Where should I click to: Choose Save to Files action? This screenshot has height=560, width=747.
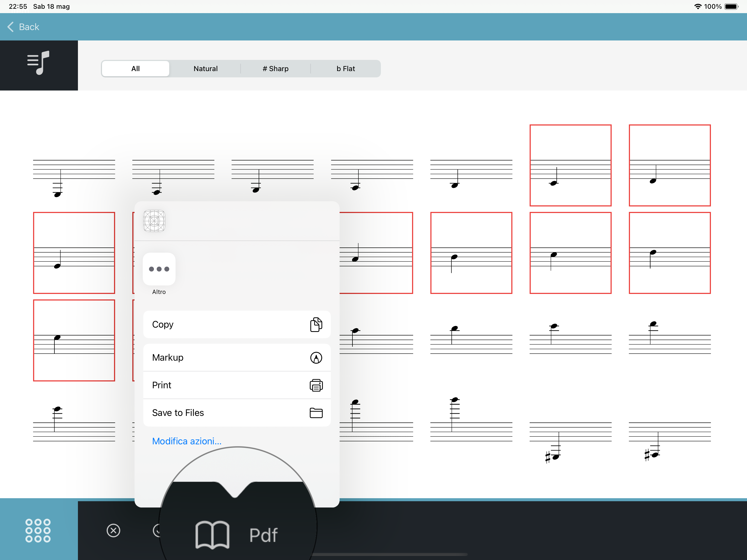[x=237, y=413]
